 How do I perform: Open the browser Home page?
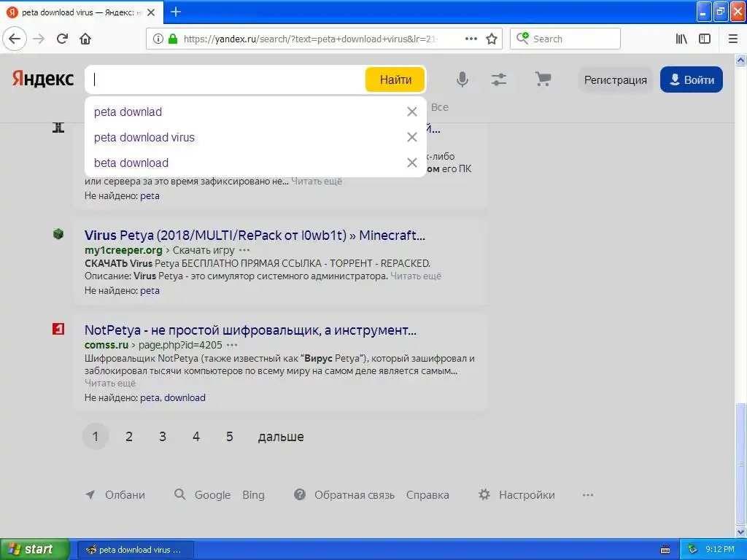85,39
